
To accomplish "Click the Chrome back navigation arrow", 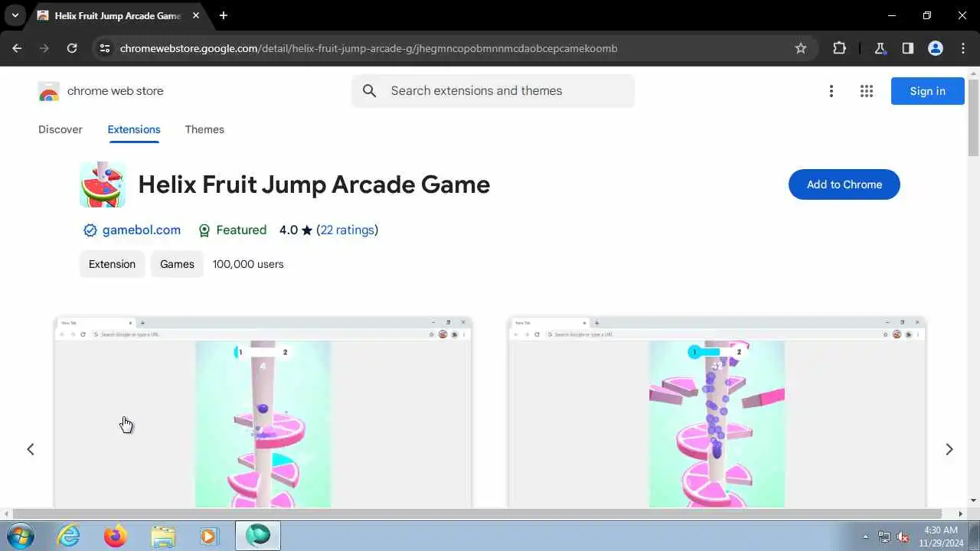I will [17, 48].
